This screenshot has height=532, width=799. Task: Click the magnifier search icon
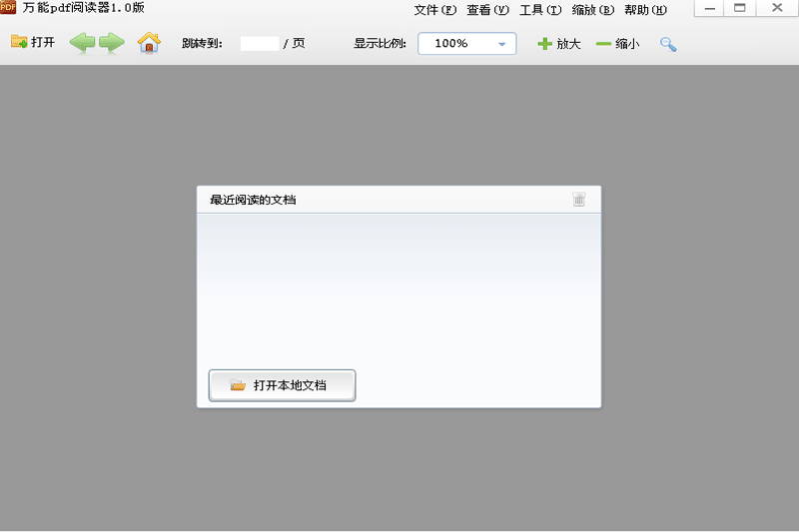coord(668,44)
